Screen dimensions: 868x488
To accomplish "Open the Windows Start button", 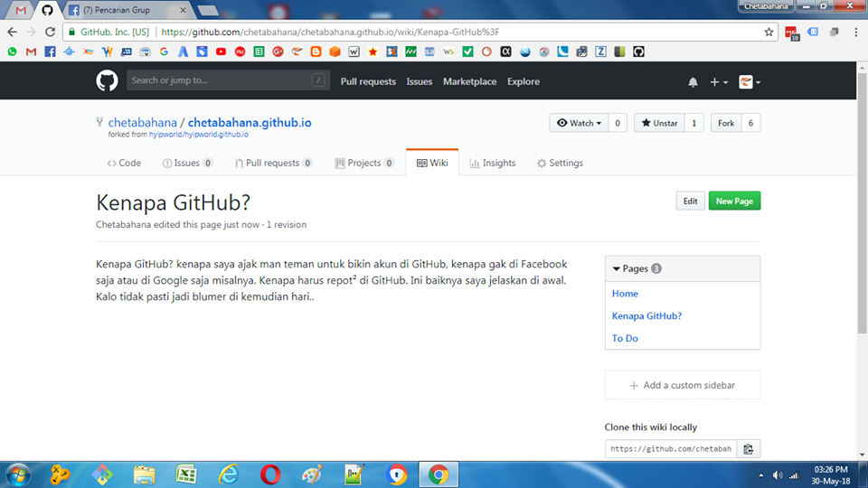I will [x=18, y=474].
